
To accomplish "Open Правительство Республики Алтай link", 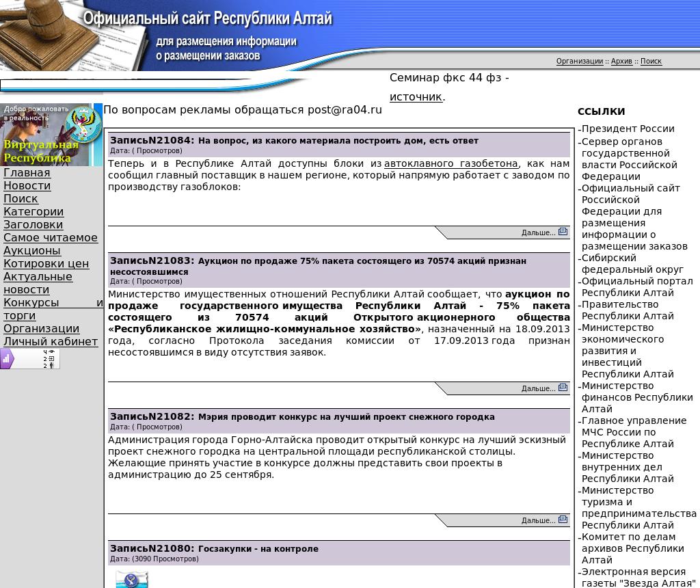I will 628,310.
